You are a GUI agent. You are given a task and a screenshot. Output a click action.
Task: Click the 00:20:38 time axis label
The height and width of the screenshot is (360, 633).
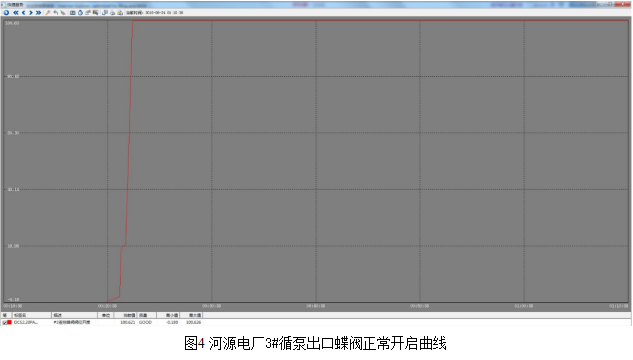tap(107, 306)
